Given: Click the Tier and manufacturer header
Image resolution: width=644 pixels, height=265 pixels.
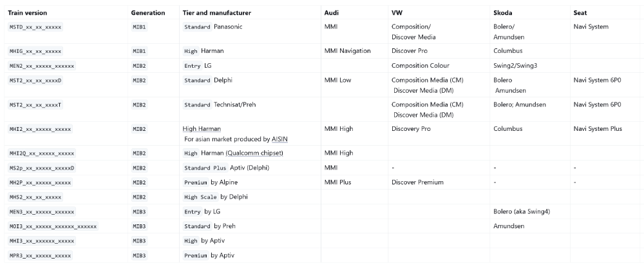Looking at the screenshot, I should (x=217, y=13).
